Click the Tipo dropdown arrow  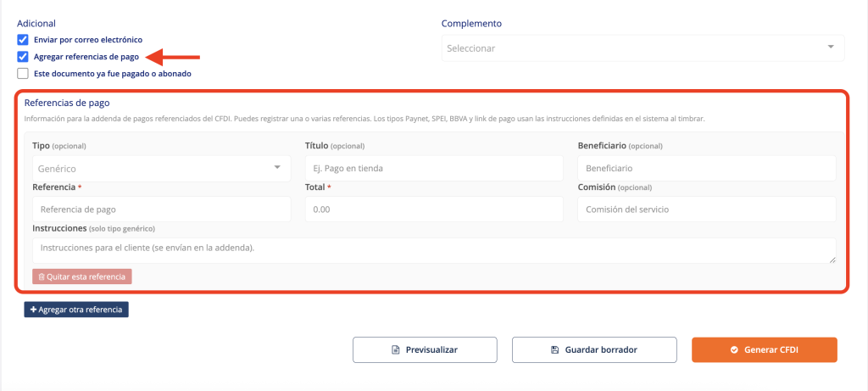[277, 167]
